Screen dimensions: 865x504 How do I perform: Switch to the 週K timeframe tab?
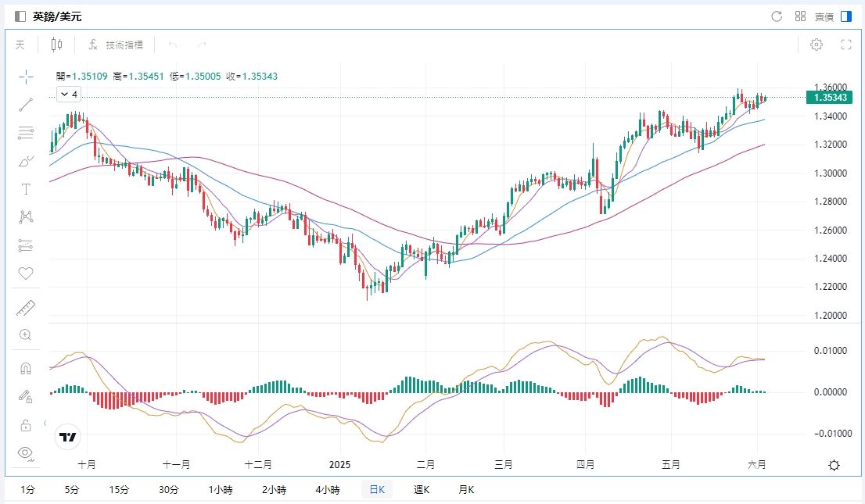click(x=422, y=490)
